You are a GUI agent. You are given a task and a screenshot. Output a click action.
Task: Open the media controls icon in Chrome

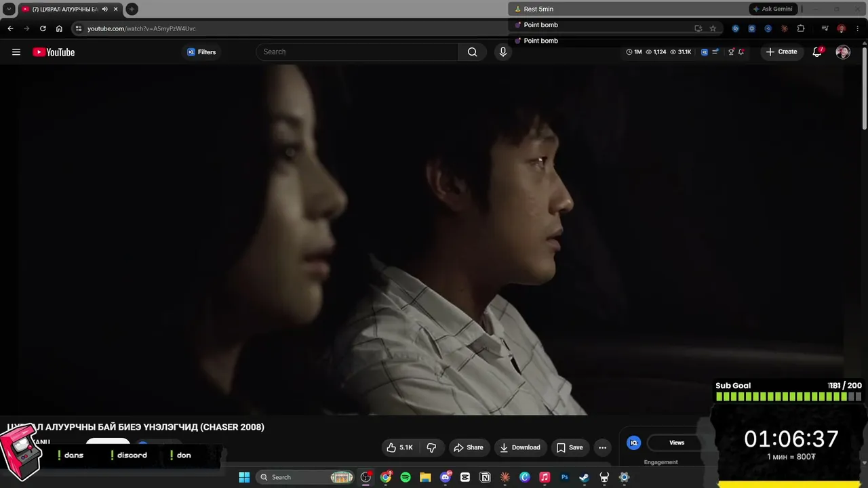tap(825, 28)
